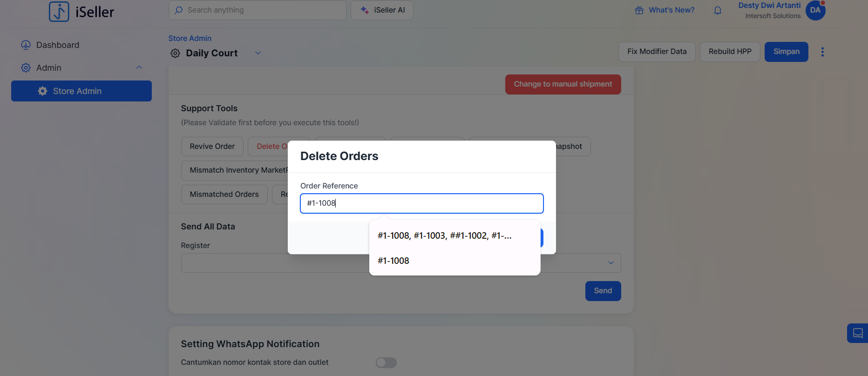Viewport: 868px width, 376px height.
Task: Choose the #1-1008 suggestion
Action: coord(393,261)
